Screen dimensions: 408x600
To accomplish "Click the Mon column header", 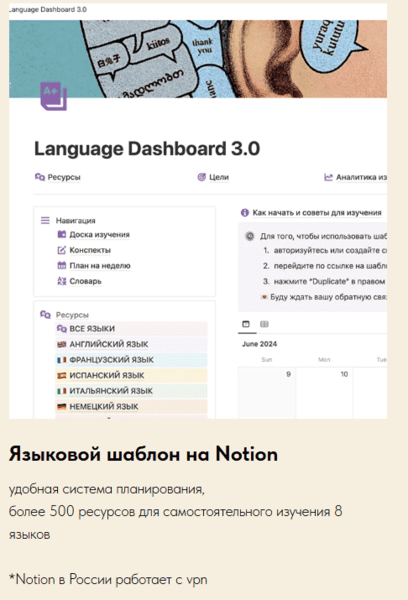I will click(324, 359).
